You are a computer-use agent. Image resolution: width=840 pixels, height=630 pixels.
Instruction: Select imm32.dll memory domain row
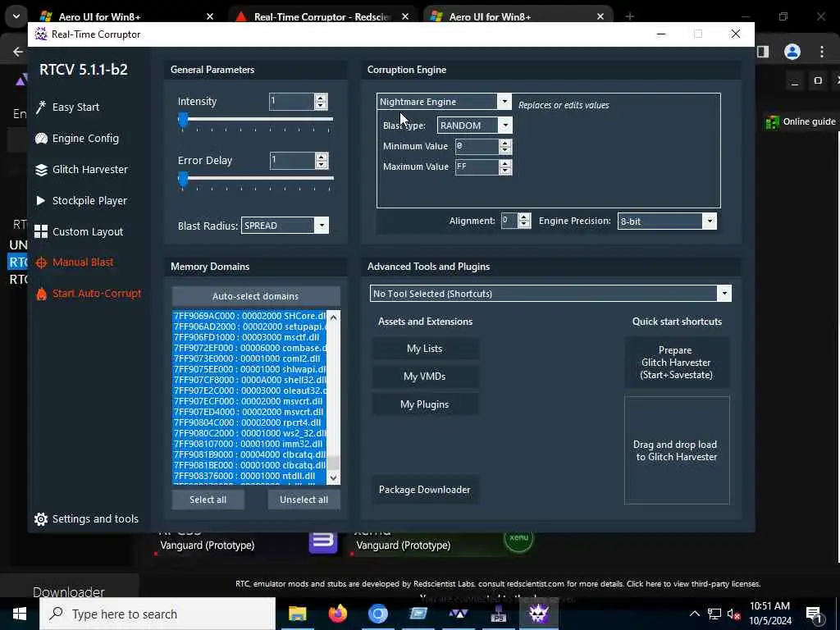pyautogui.click(x=249, y=444)
